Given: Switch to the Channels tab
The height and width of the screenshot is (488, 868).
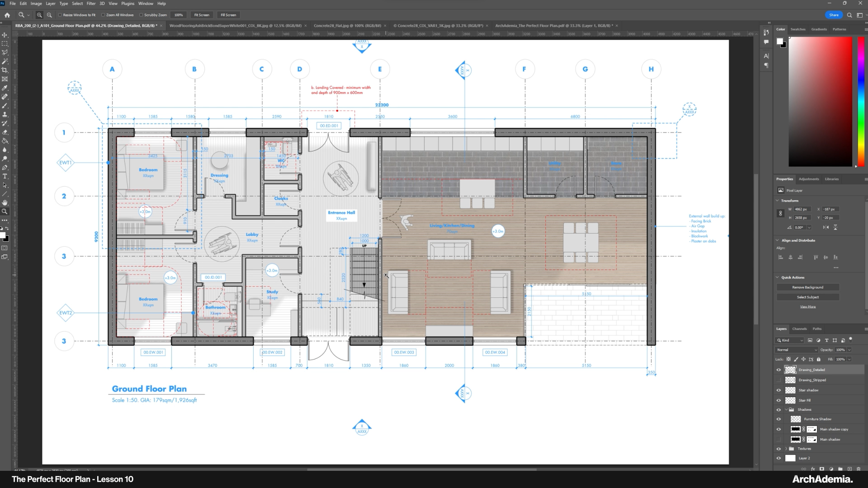Looking at the screenshot, I should [x=799, y=328].
